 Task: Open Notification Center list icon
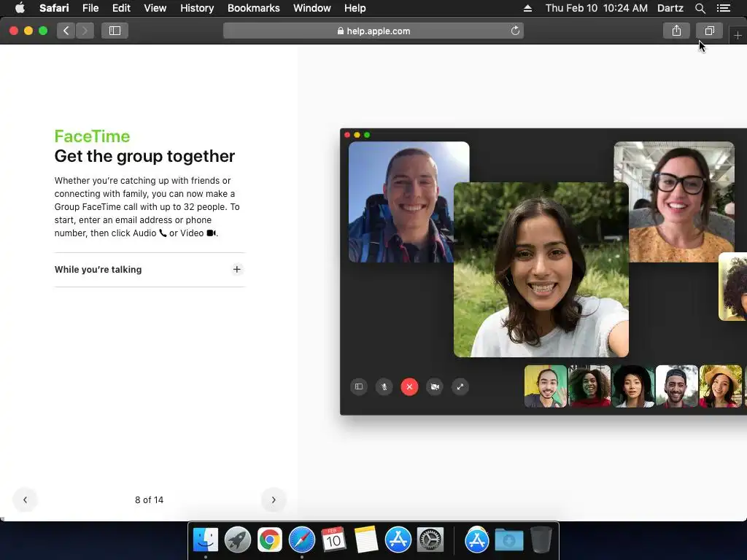coord(724,8)
